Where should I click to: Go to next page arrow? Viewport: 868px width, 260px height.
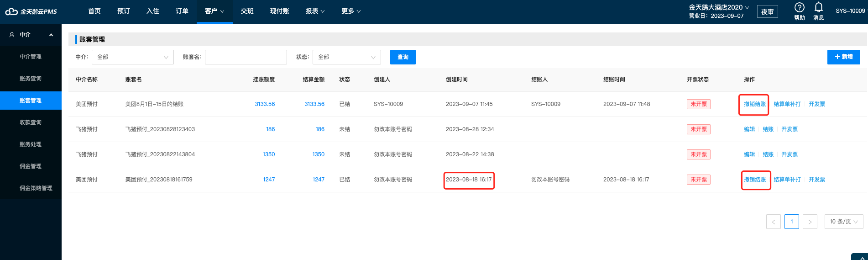coord(810,222)
